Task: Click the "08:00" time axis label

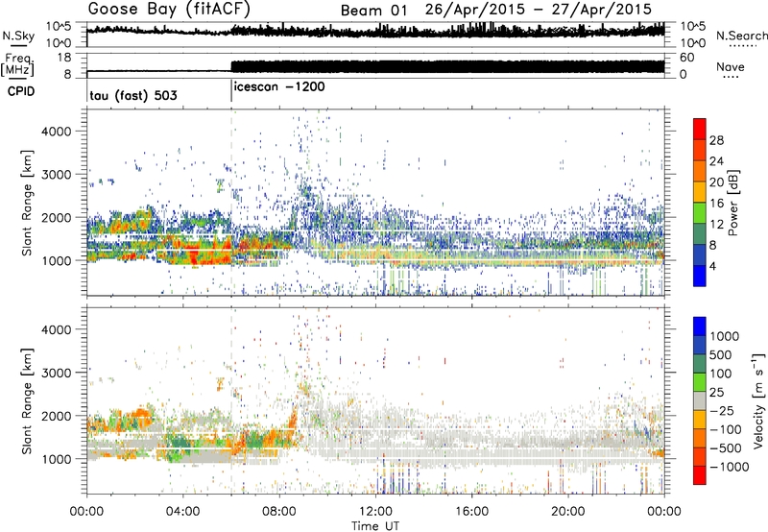Action: tap(279, 512)
